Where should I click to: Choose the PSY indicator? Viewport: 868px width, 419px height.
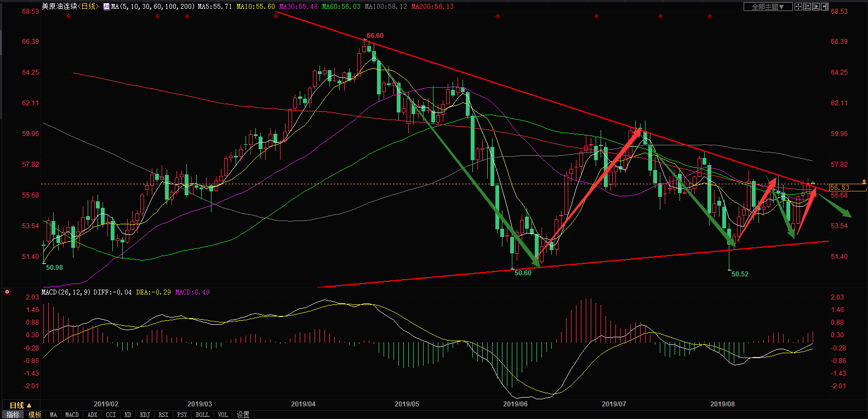182,415
